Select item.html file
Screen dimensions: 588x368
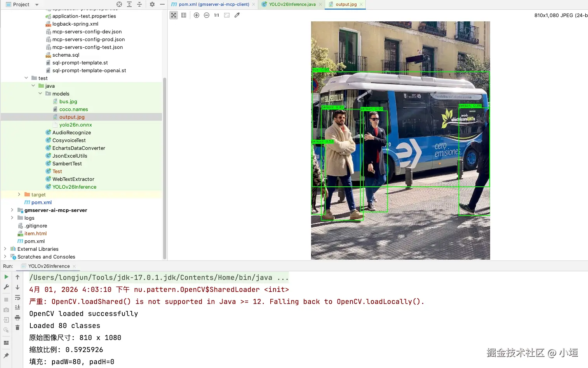point(35,233)
